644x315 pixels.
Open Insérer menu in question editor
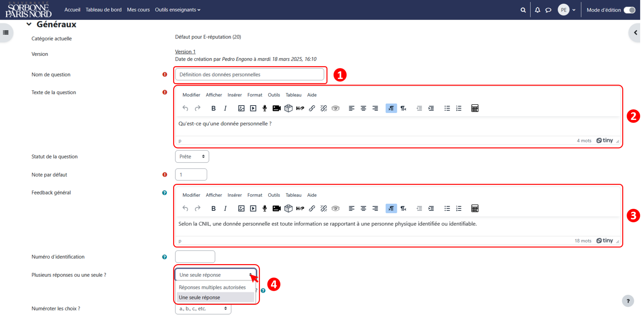[x=234, y=95]
